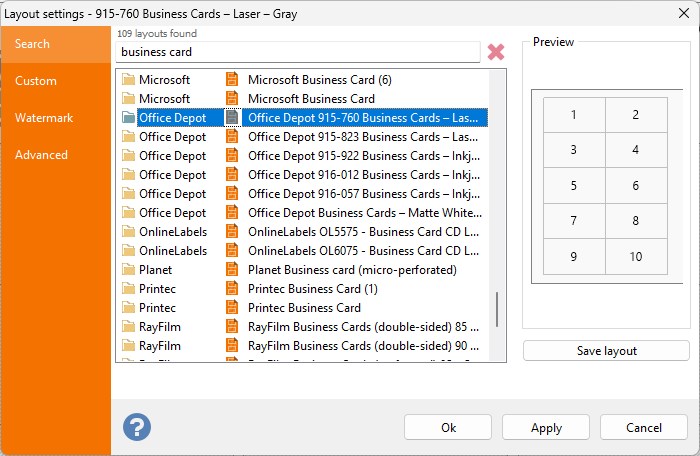Click the Ok button
700x456 pixels.
pyautogui.click(x=448, y=427)
